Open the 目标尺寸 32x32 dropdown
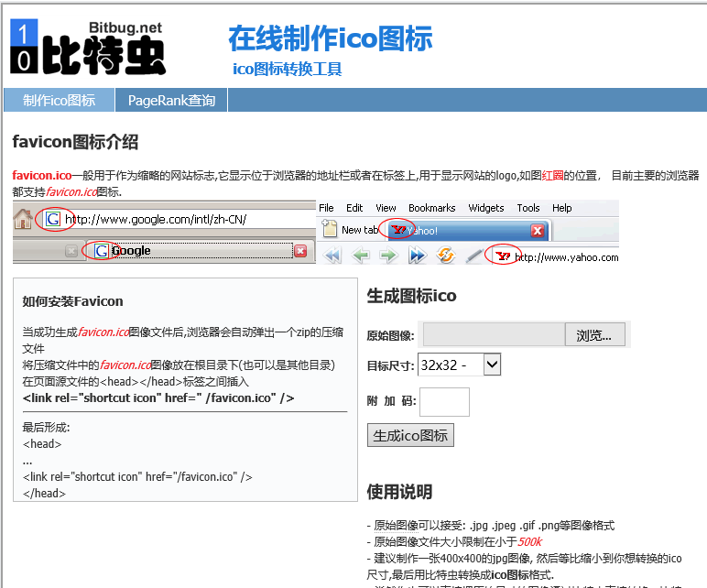The width and height of the screenshot is (707, 588). pos(459,365)
